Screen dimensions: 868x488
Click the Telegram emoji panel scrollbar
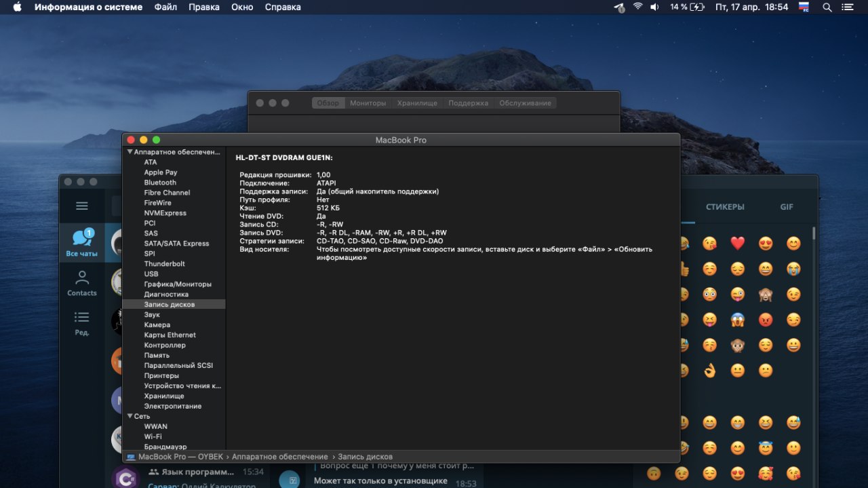coord(814,233)
